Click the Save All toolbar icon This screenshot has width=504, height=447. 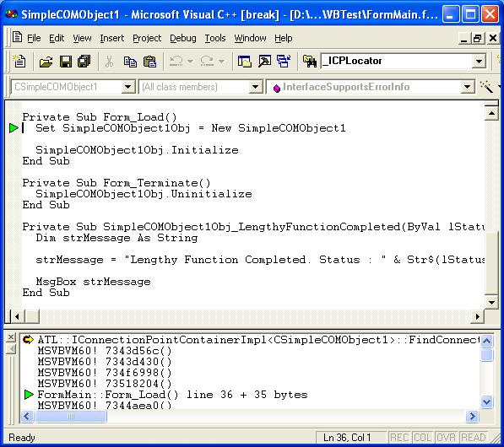point(84,61)
